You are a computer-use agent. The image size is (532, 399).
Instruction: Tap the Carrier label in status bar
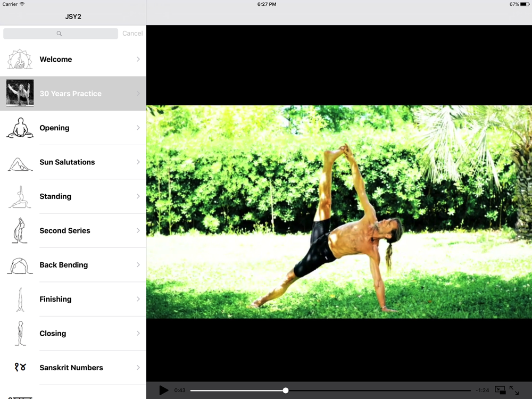tap(10, 4)
